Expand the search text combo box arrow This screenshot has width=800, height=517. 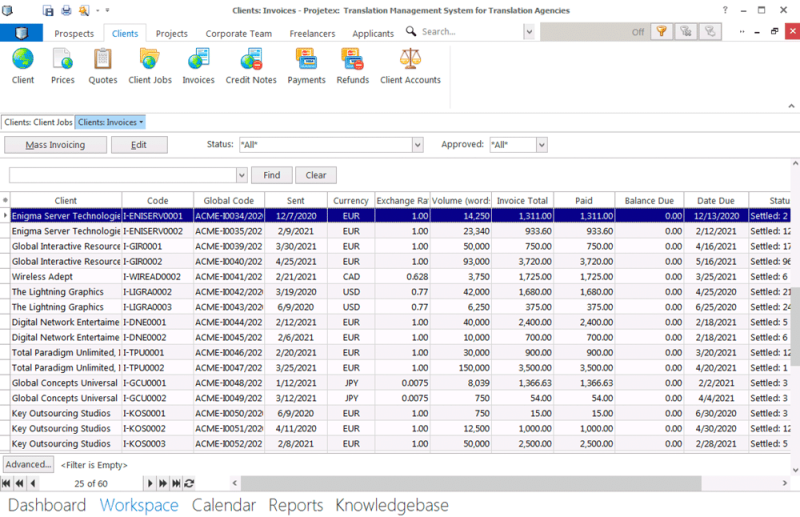click(241, 175)
